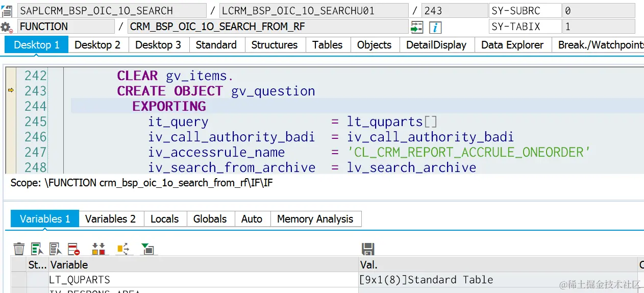Click the gear icon beside FUNCTION field

7,27
